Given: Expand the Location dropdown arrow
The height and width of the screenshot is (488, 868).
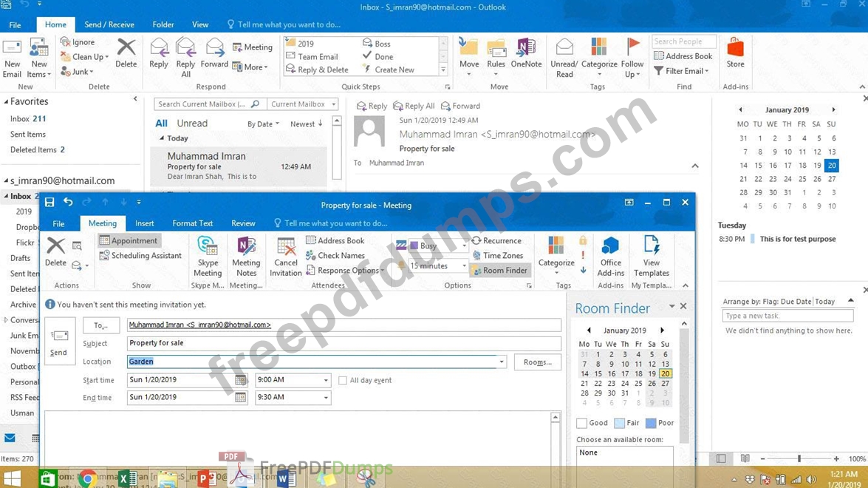Looking at the screenshot, I should (502, 362).
